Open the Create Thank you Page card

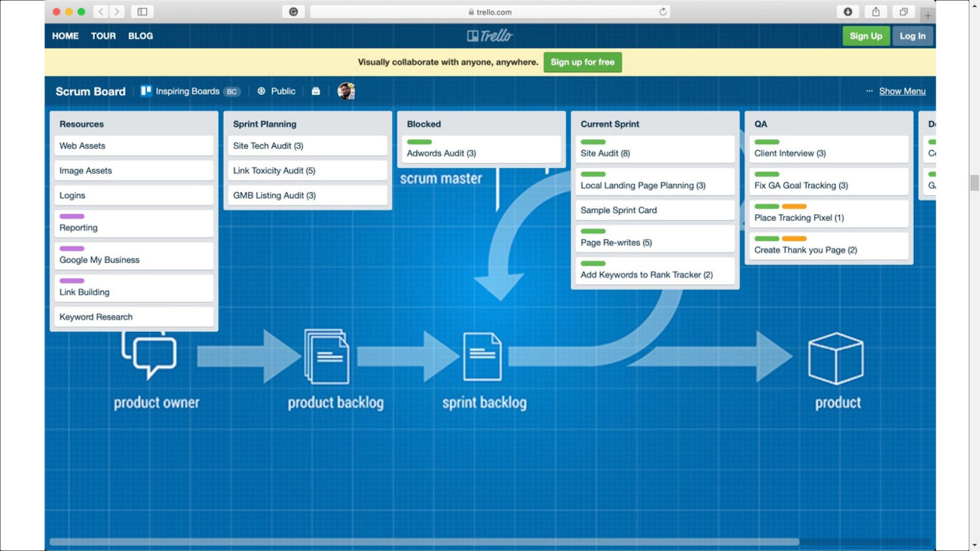[x=829, y=246]
